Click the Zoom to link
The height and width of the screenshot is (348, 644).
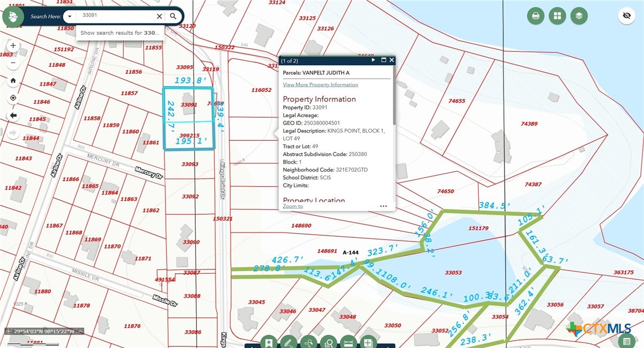click(293, 206)
